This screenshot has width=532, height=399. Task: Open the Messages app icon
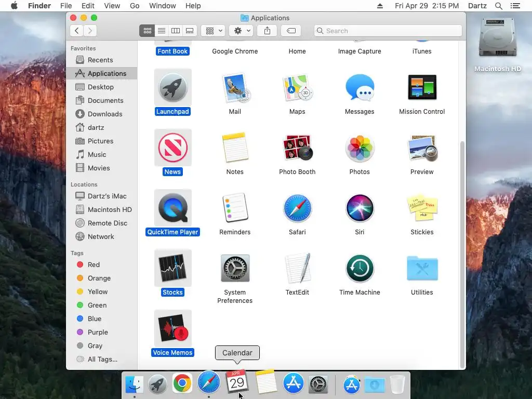tap(360, 87)
